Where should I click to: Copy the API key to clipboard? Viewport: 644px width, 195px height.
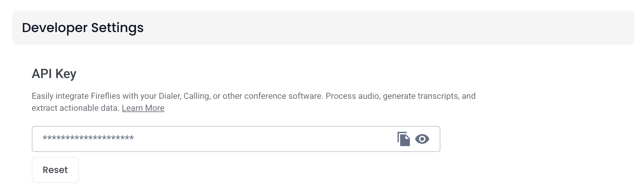click(x=404, y=139)
